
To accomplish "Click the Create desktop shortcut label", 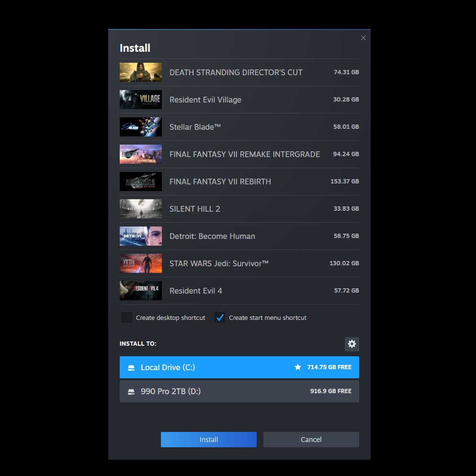I will coord(170,318).
